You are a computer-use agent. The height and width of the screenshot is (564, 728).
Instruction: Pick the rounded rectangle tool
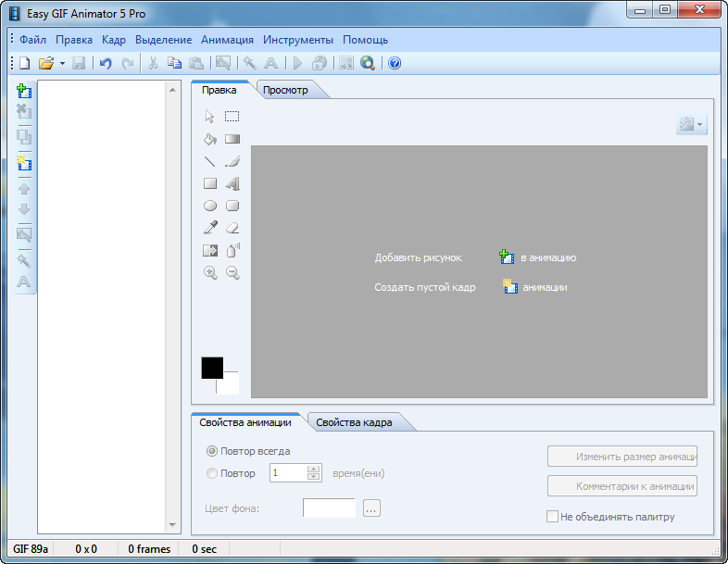pyautogui.click(x=232, y=206)
